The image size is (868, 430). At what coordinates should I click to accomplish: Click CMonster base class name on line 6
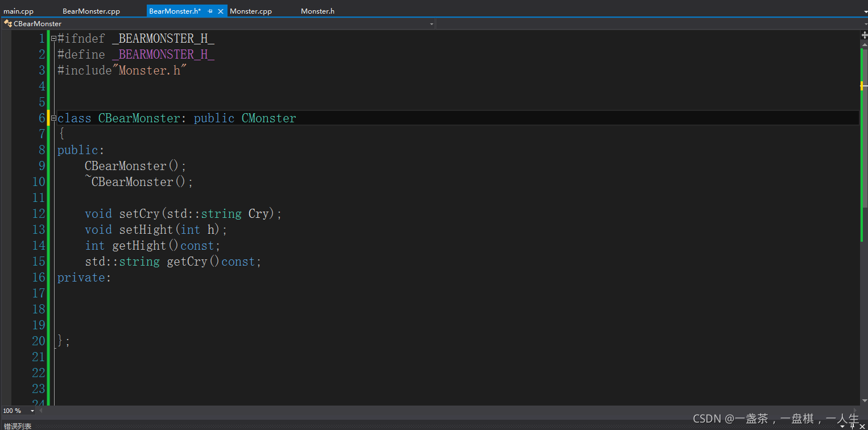(269, 118)
